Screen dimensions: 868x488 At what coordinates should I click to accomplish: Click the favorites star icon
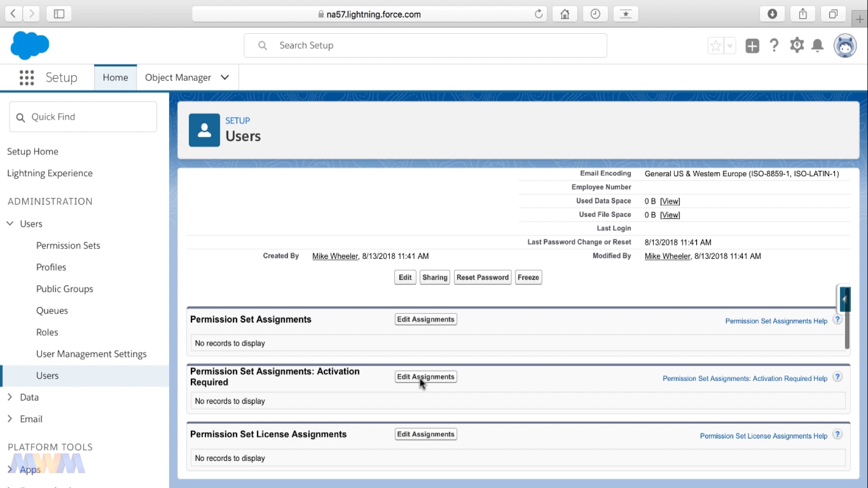coord(716,46)
